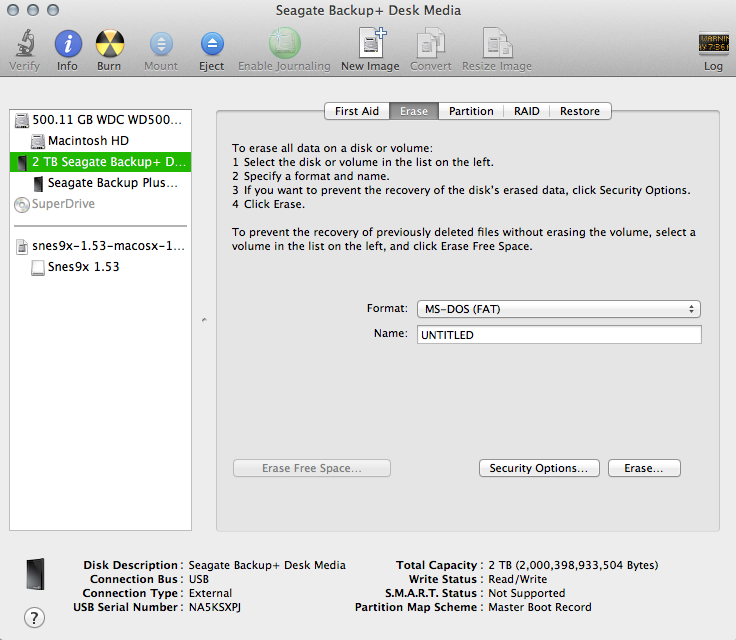Click the S.M.A.R.T. Status Not Supported text
The height and width of the screenshot is (640, 736).
tap(527, 593)
